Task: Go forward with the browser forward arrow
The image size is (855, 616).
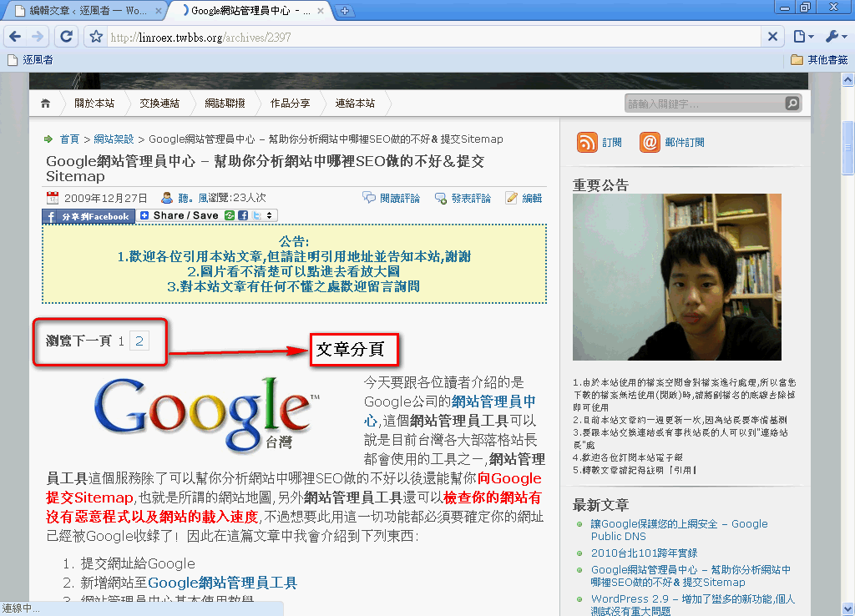Action: 38,37
